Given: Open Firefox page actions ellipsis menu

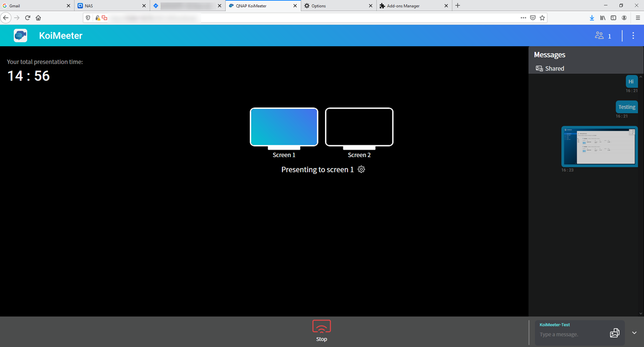Looking at the screenshot, I should 523,18.
